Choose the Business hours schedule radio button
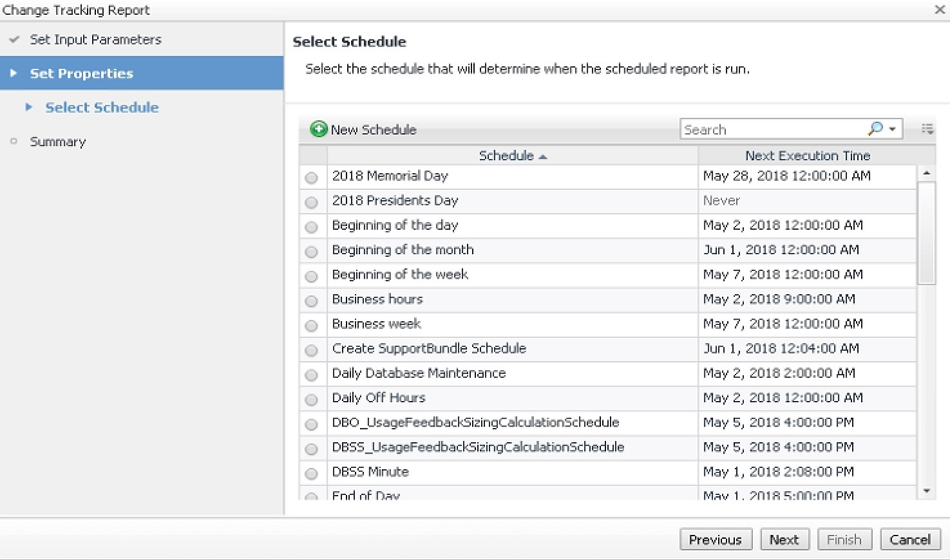The image size is (950, 560). [312, 301]
